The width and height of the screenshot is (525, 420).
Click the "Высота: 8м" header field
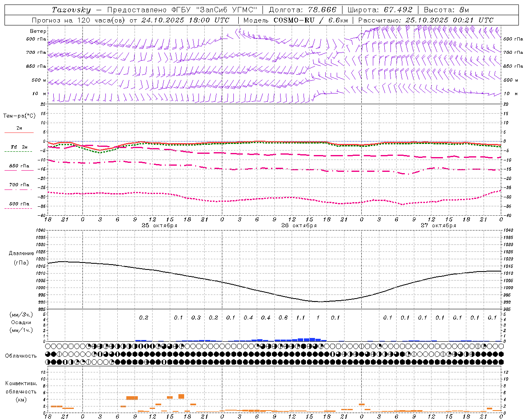(x=446, y=10)
